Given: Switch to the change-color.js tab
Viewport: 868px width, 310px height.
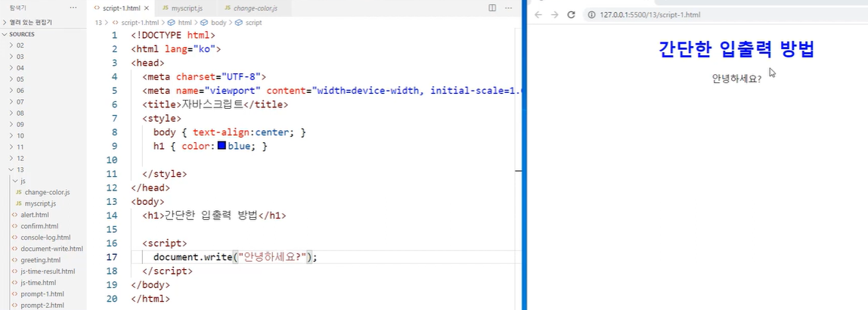Looking at the screenshot, I should 256,8.
